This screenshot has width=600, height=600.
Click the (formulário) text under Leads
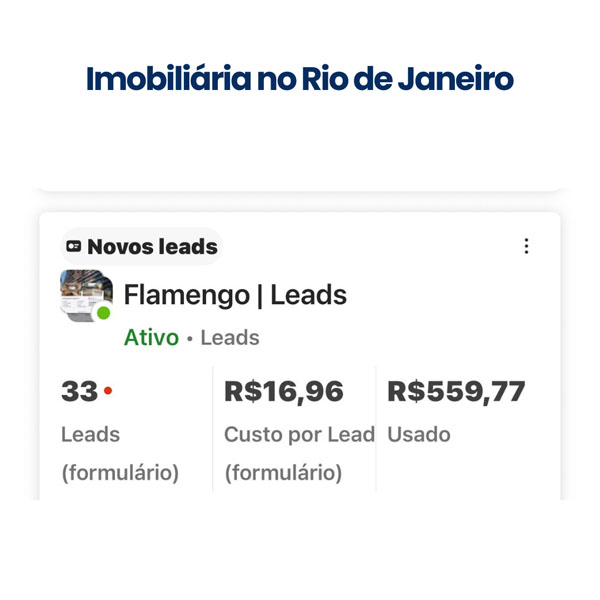point(120,472)
